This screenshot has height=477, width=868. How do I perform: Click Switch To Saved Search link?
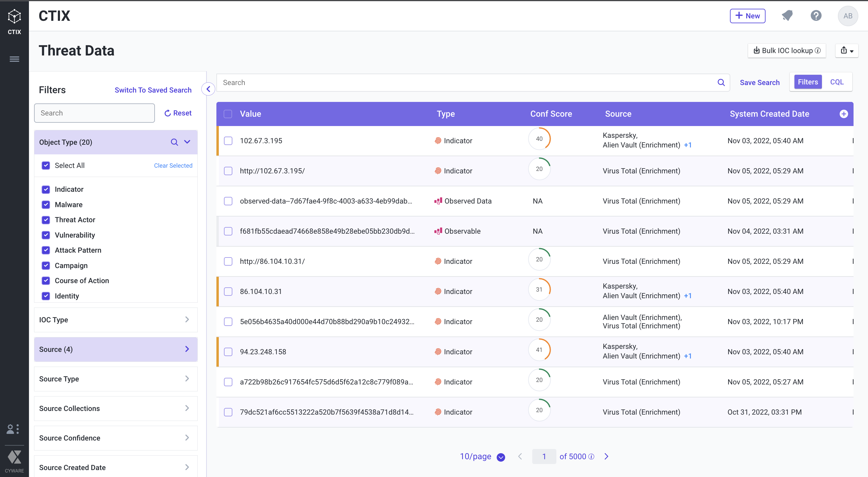point(153,90)
